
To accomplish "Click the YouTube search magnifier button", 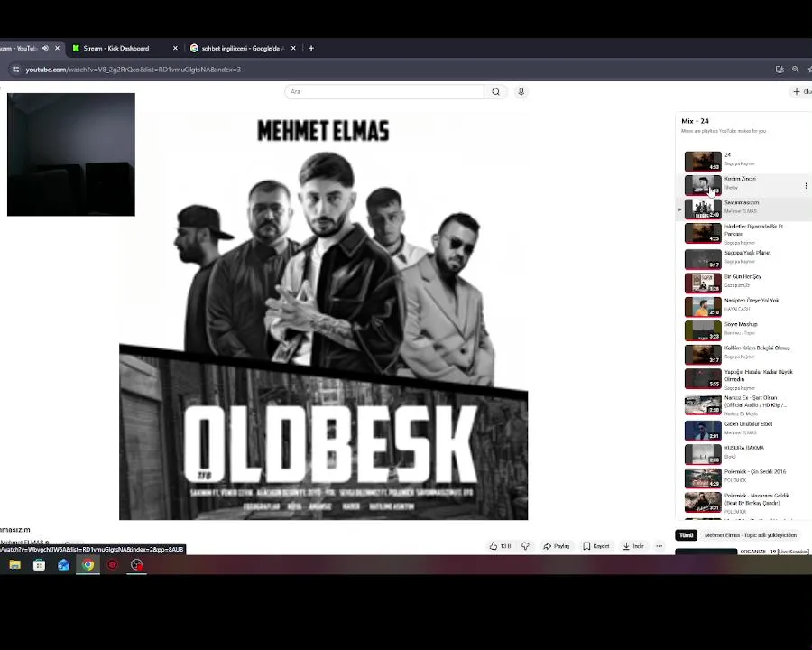I will click(x=495, y=92).
